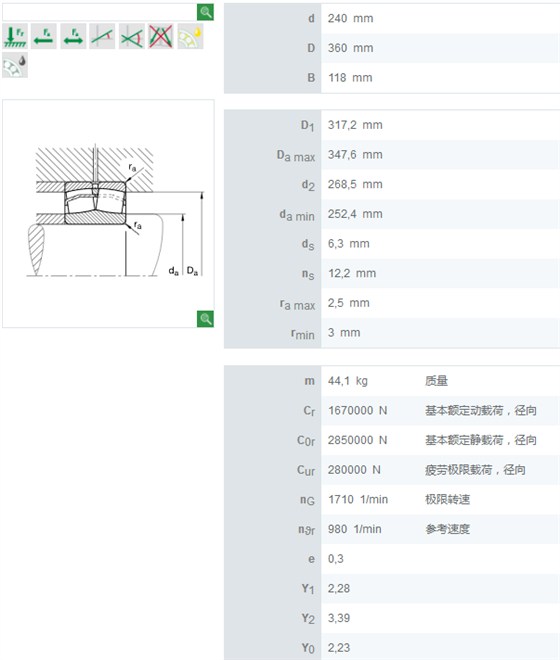Click the grease lubrication bearing icon
The height and width of the screenshot is (660, 560).
coord(190,36)
